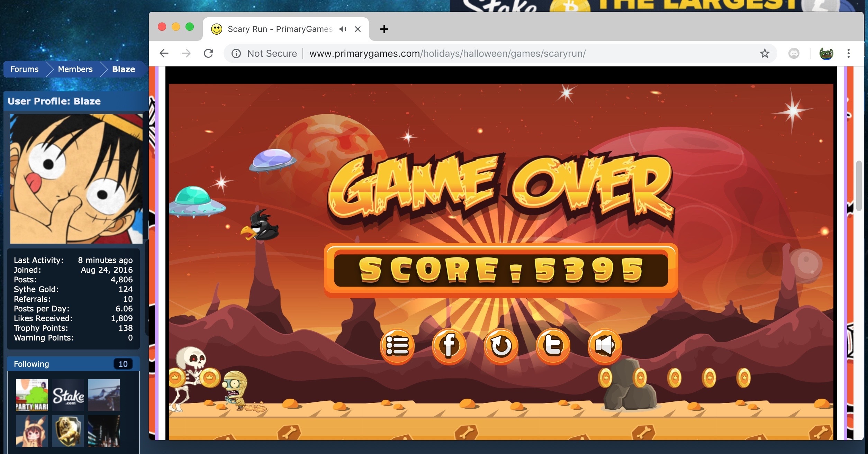Open the Forums breadcrumb link
This screenshot has height=454, width=868.
(24, 69)
